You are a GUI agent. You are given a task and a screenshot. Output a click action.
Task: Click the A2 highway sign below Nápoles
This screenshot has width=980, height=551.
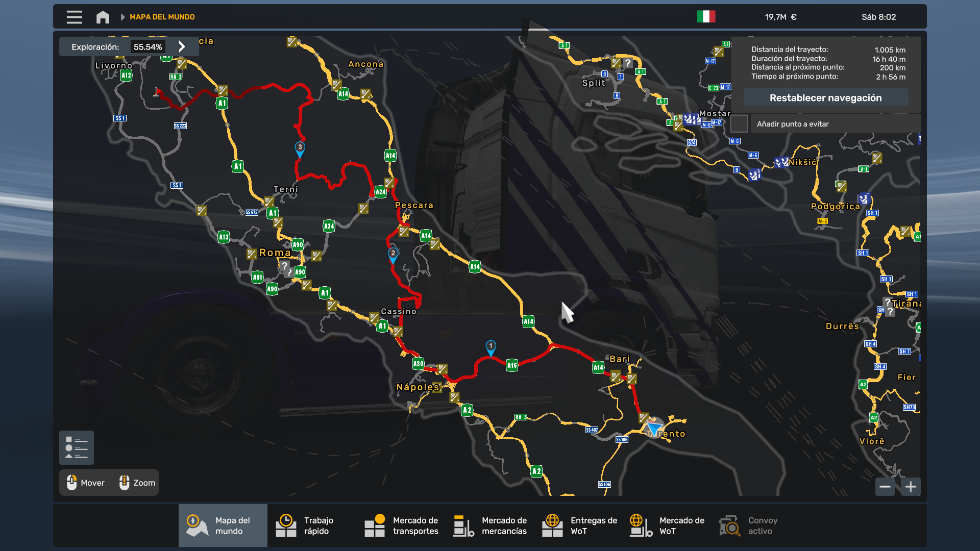pyautogui.click(x=467, y=410)
